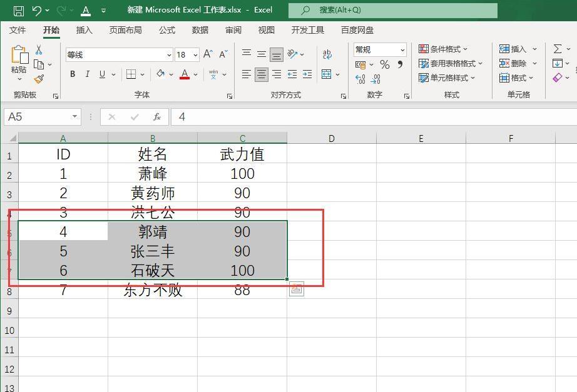Open the 公式 ribbon tab
Screen dimensions: 577x392
[167, 30]
